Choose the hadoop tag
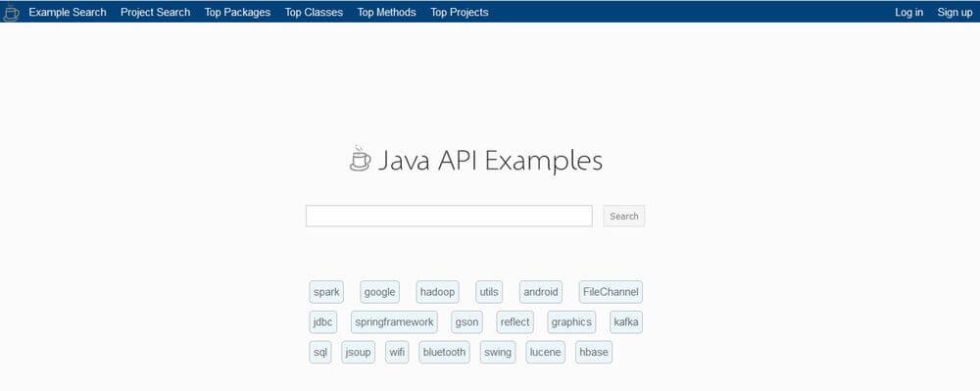The image size is (980, 391). [x=437, y=292]
